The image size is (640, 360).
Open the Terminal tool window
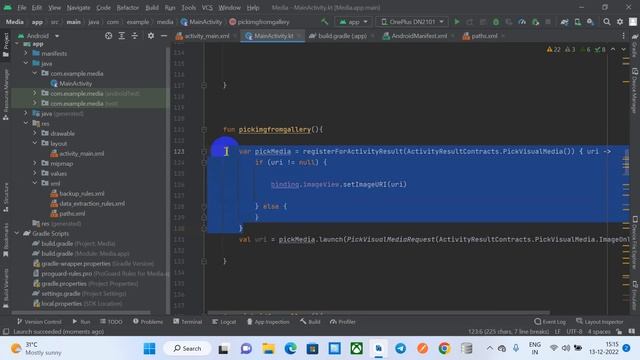point(187,322)
